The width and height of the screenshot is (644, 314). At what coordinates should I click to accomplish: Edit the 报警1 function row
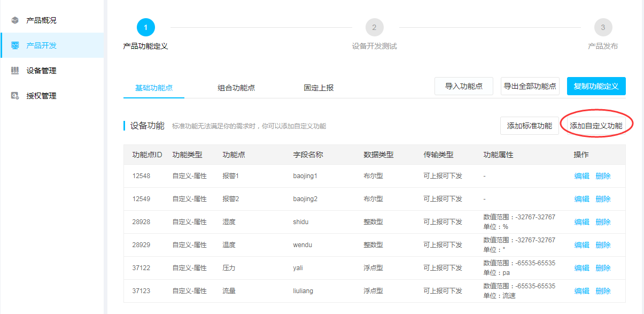click(x=581, y=176)
